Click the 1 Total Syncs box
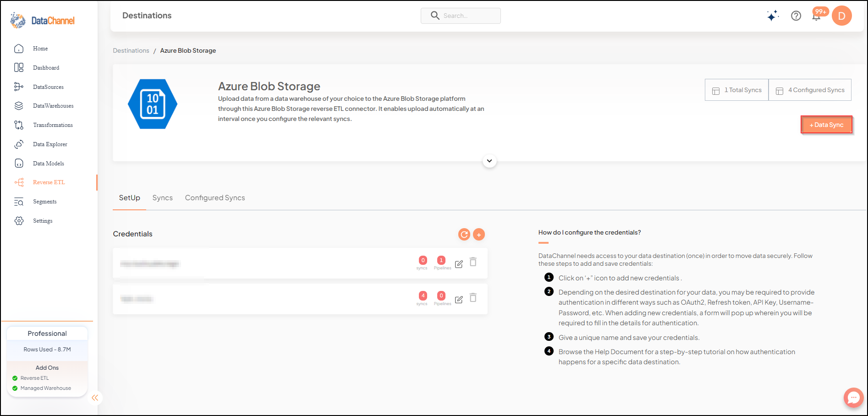 (x=737, y=90)
